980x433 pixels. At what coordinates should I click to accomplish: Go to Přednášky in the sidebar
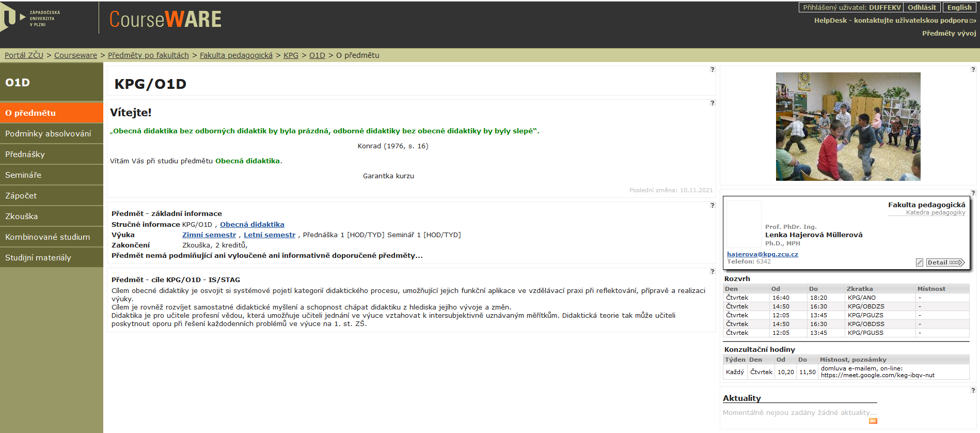pyautogui.click(x=52, y=154)
